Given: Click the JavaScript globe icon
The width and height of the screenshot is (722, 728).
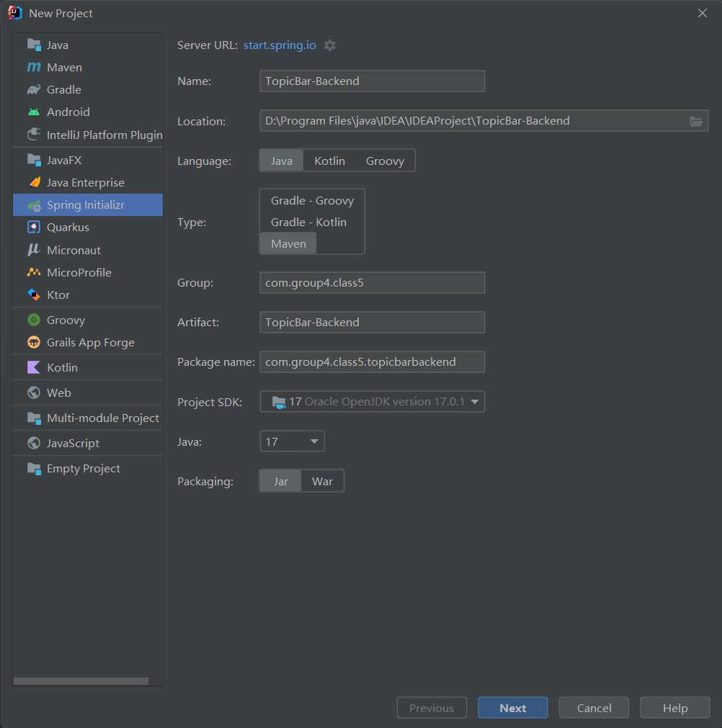Looking at the screenshot, I should tap(34, 443).
